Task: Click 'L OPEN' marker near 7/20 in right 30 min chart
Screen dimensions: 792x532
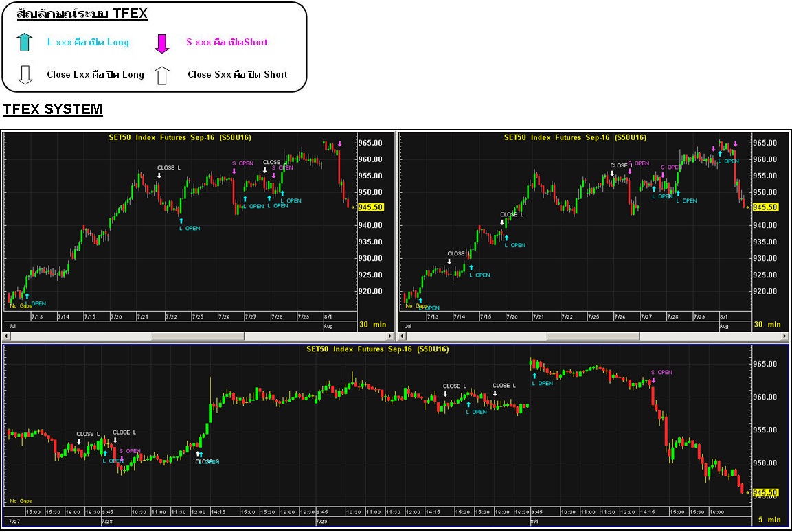Action: pos(514,245)
